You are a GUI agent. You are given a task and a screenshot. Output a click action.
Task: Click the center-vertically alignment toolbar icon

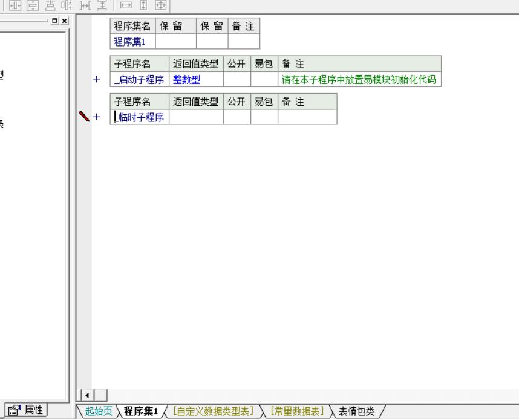[31, 5]
